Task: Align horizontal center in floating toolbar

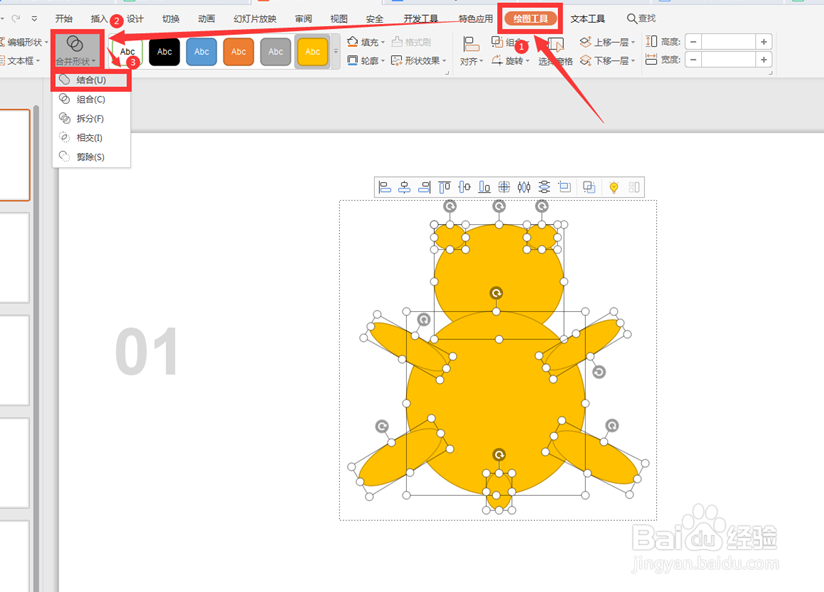Action: click(404, 187)
